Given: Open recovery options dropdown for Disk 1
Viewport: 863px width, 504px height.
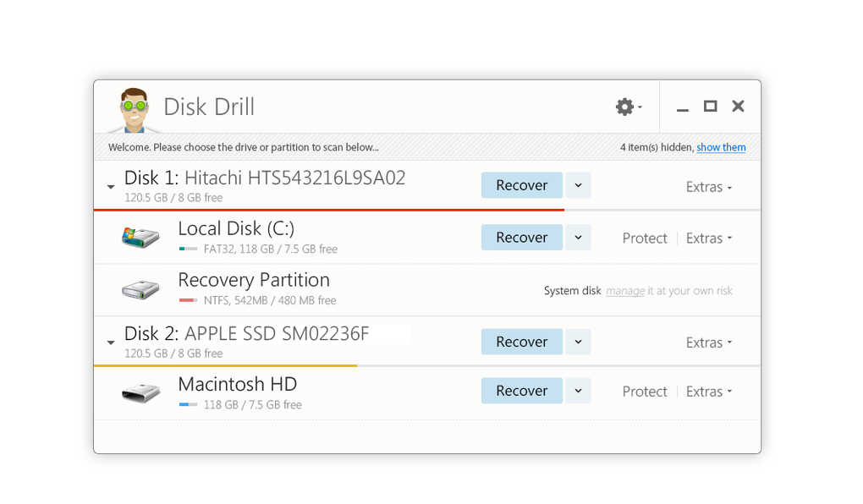Looking at the screenshot, I should pos(578,185).
